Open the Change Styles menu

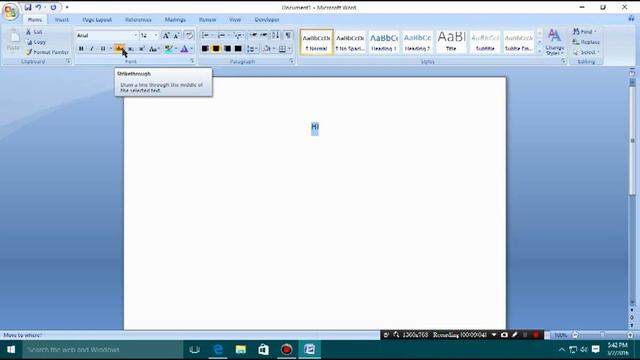pyautogui.click(x=554, y=42)
